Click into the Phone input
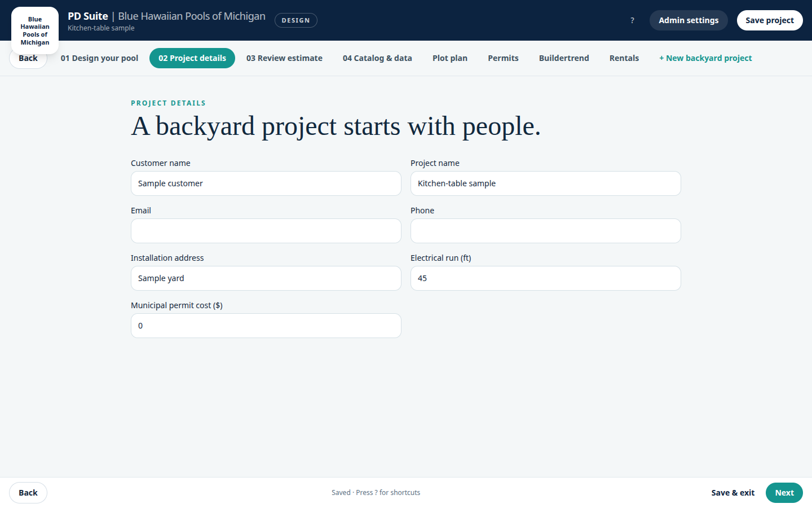This screenshot has height=508, width=812. (546, 231)
